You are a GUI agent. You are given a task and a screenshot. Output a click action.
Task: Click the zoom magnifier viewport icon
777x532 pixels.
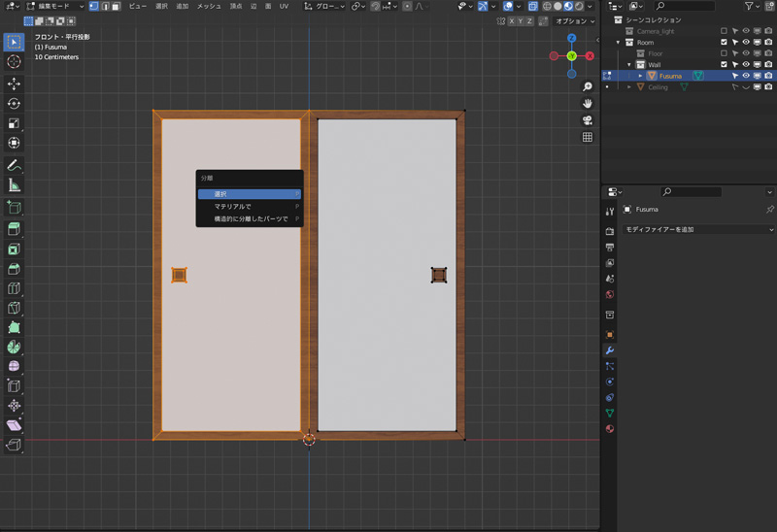point(588,87)
